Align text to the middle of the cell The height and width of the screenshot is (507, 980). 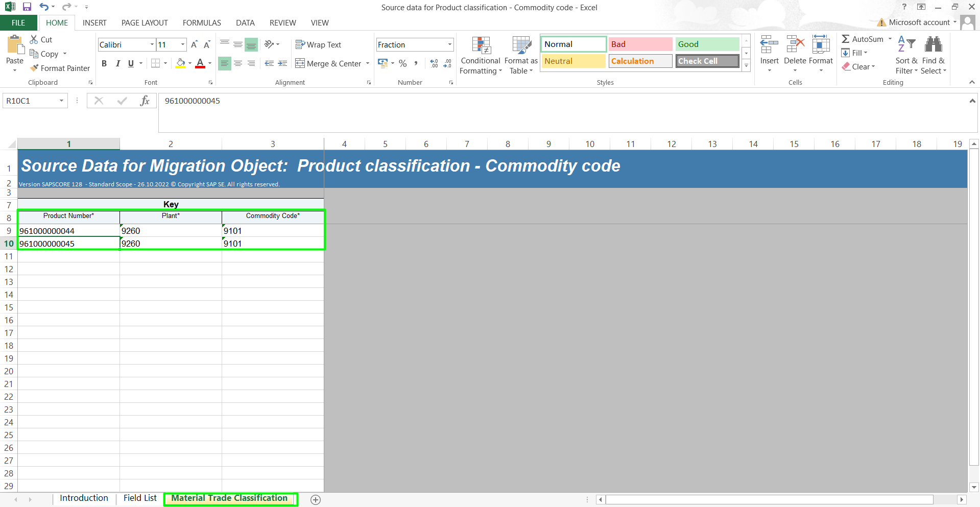(x=238, y=45)
